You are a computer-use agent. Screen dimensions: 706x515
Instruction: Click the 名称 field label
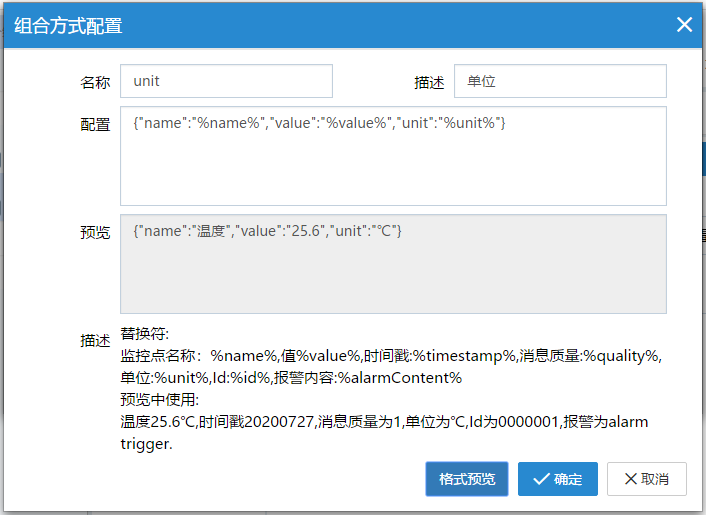coord(95,82)
